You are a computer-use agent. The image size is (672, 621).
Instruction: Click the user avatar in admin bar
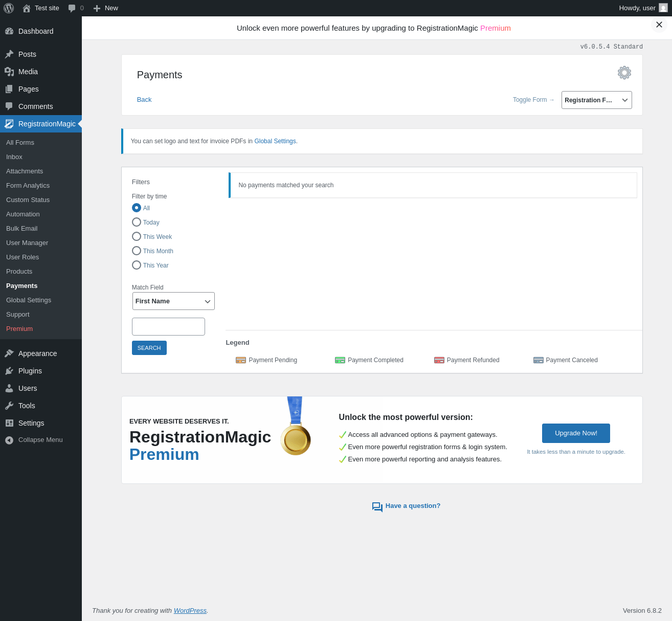point(663,8)
